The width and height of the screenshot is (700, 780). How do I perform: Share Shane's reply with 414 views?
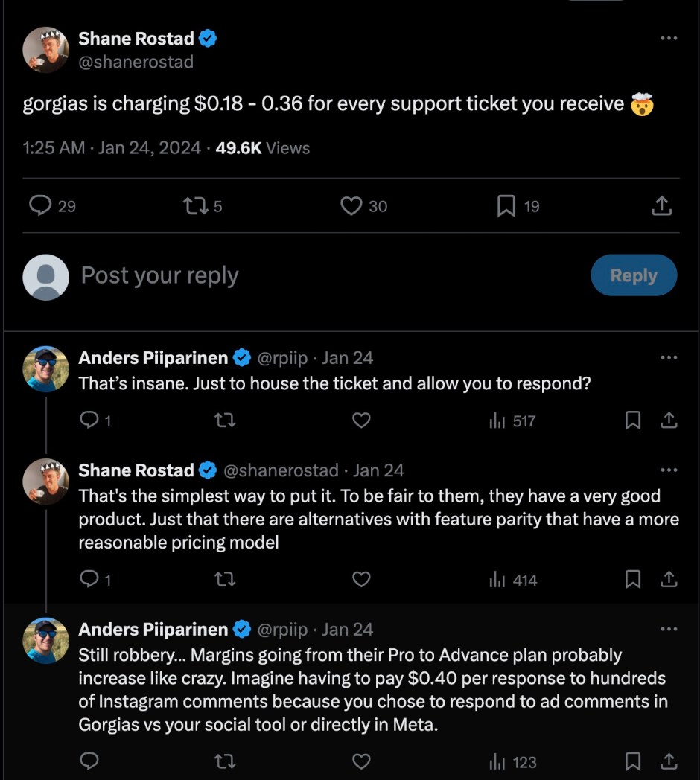click(669, 580)
